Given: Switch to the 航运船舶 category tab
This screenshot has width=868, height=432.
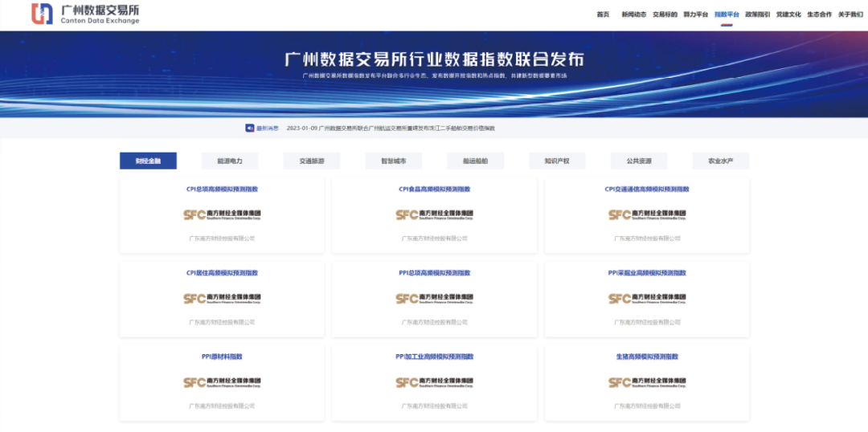Looking at the screenshot, I should pos(476,161).
